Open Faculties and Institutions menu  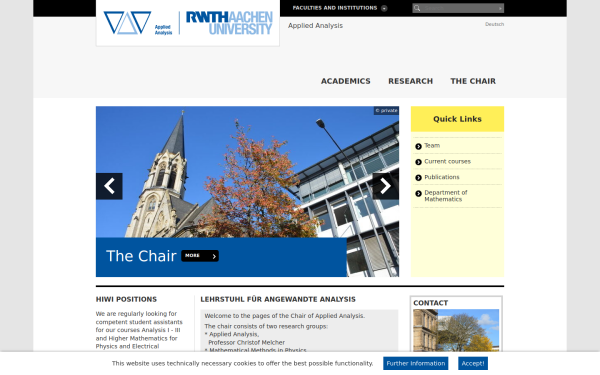[x=335, y=8]
